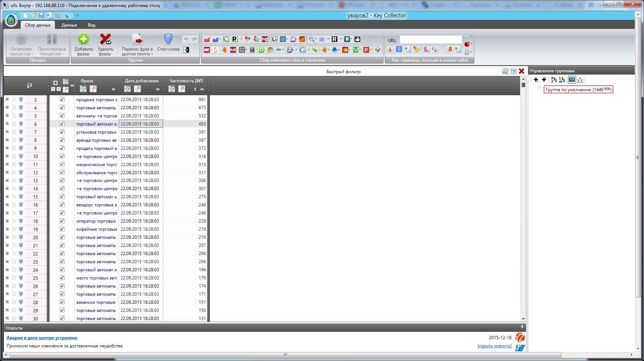Click the скрыть новость link
This screenshot has height=361, width=644.
(494, 346)
